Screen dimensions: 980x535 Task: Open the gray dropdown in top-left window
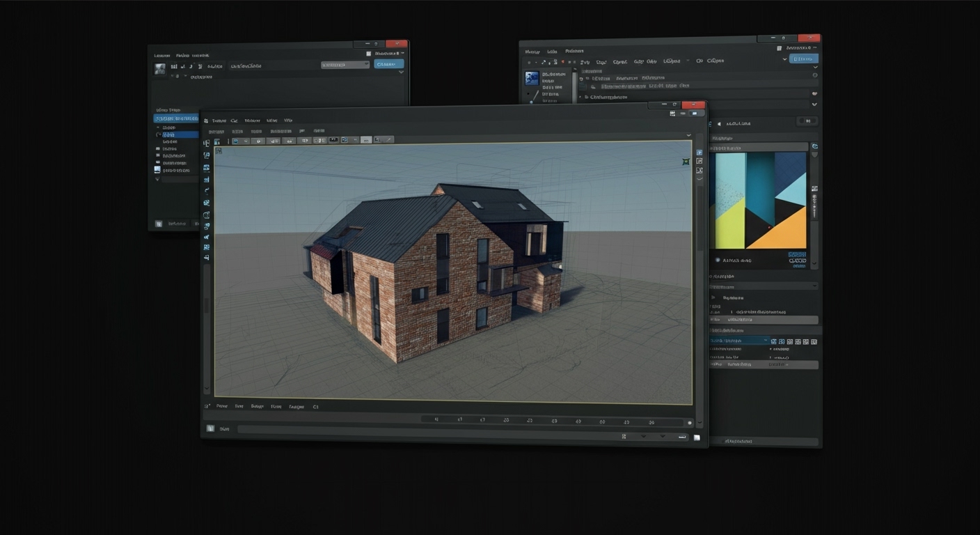[x=345, y=65]
